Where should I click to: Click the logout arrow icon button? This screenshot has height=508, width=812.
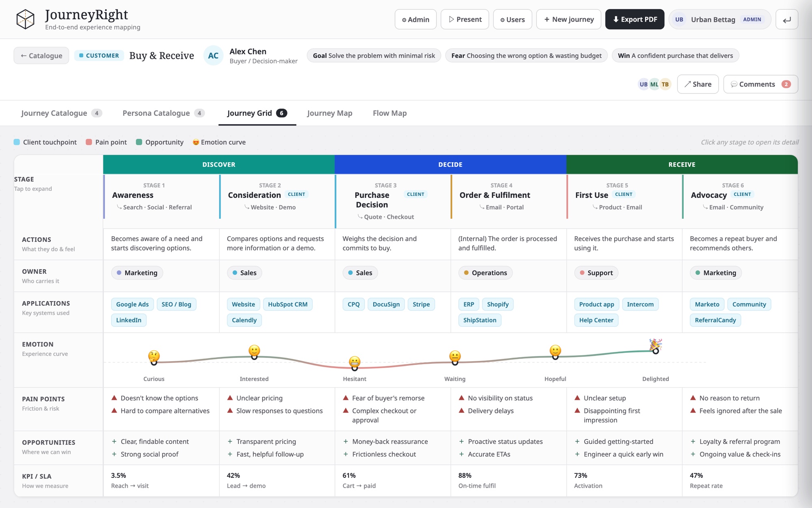tap(786, 20)
